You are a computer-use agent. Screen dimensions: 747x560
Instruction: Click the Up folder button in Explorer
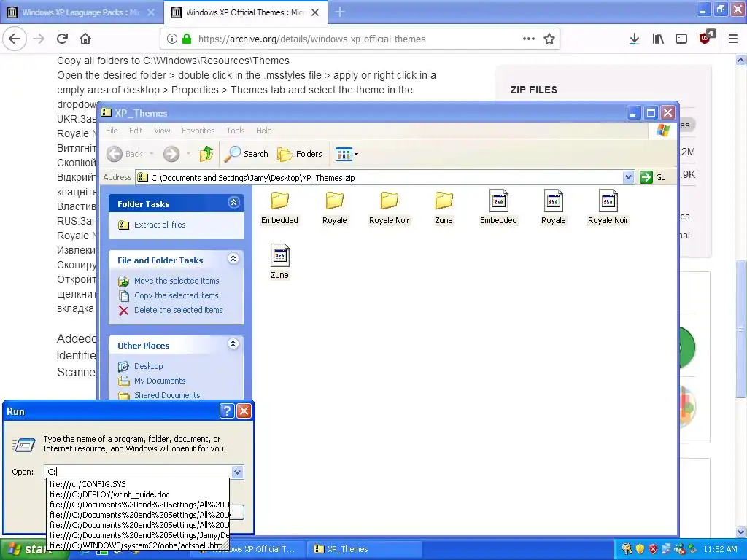pos(206,154)
